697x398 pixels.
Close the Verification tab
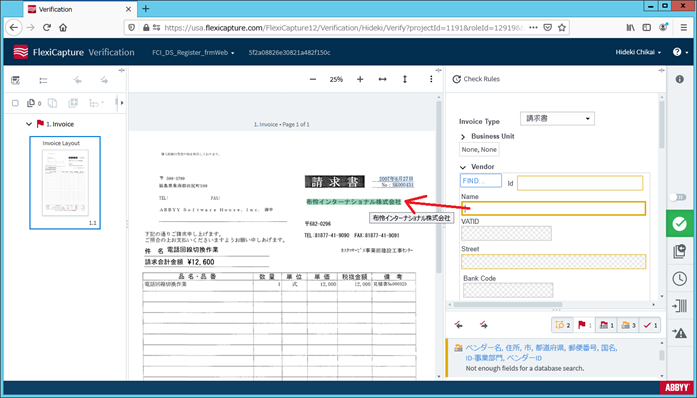point(128,9)
